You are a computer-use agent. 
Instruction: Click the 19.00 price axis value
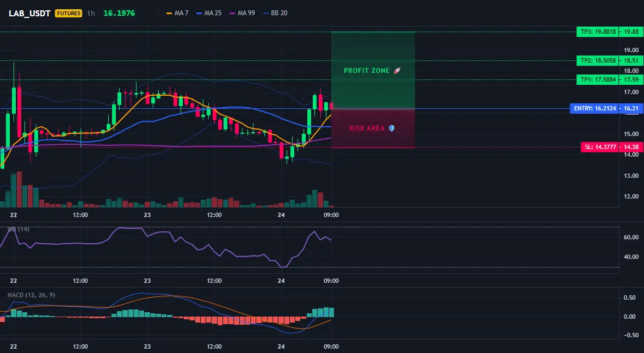click(631, 50)
